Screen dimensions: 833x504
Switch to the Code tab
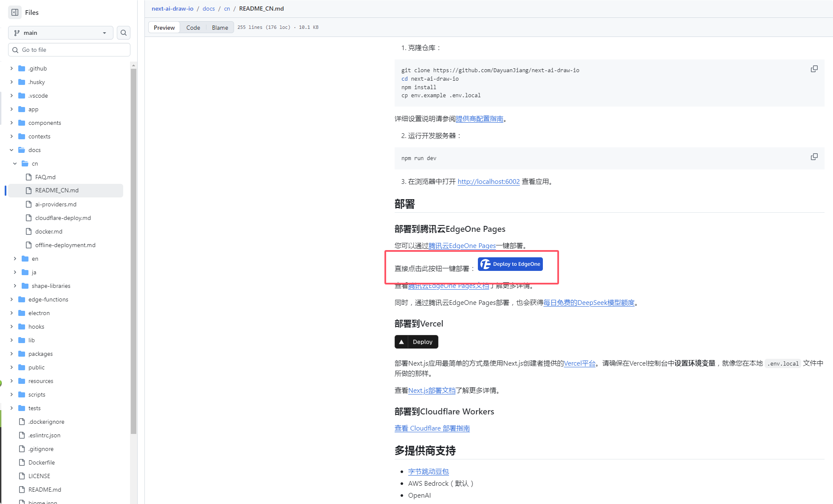pyautogui.click(x=193, y=28)
